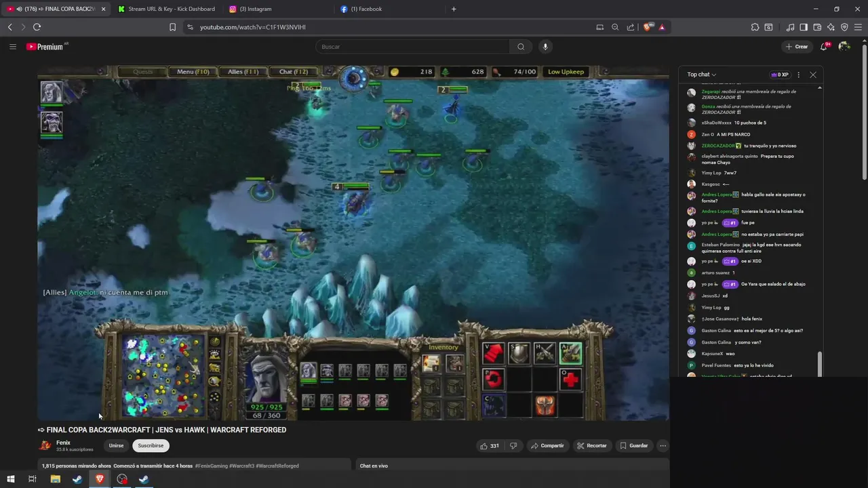Click the Chat (F12) button in game video
The image size is (868, 488).
[x=293, y=72]
